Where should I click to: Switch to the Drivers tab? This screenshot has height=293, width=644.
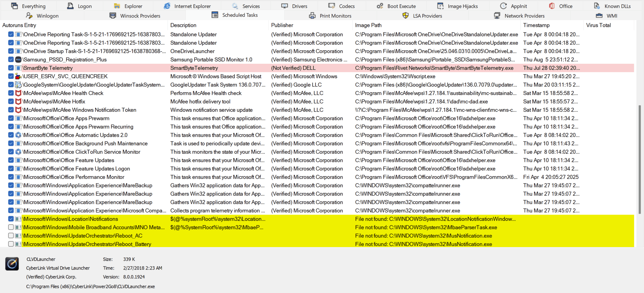(294, 6)
